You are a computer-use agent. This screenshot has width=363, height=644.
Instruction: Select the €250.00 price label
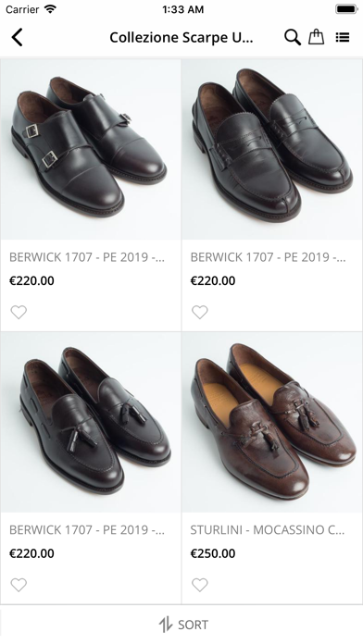213,553
